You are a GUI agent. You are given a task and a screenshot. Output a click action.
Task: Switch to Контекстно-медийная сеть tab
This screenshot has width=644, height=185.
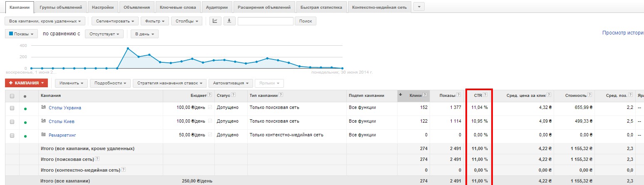click(379, 7)
